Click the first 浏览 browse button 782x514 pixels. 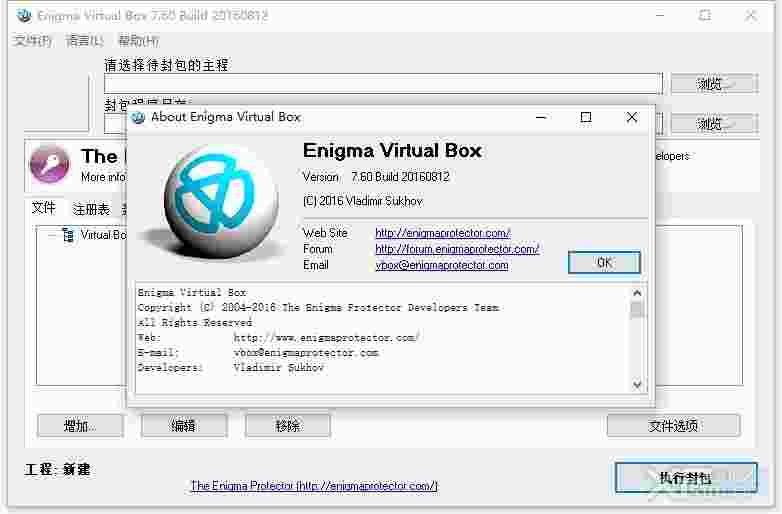714,83
